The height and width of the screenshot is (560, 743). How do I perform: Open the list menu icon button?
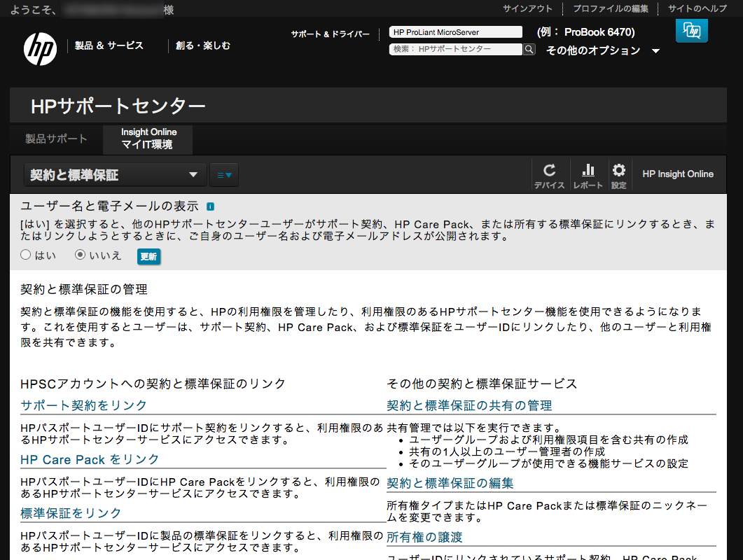click(x=224, y=175)
